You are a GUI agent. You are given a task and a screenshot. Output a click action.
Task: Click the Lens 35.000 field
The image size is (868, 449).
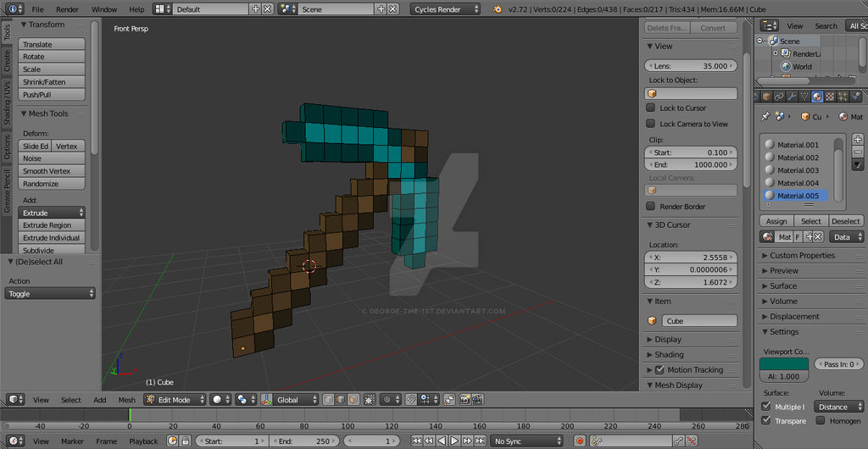tap(691, 66)
